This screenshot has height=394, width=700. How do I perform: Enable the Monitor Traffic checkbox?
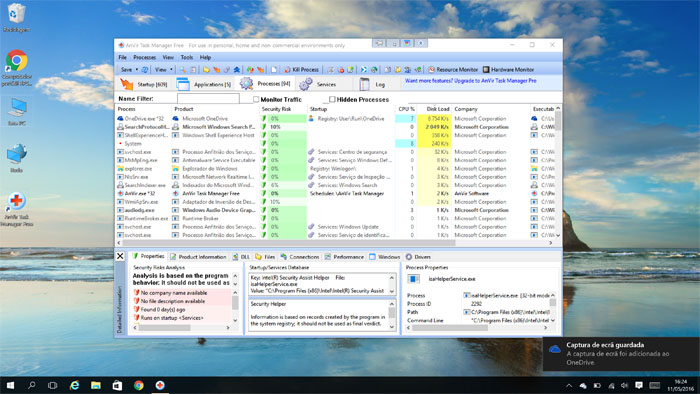(x=256, y=99)
